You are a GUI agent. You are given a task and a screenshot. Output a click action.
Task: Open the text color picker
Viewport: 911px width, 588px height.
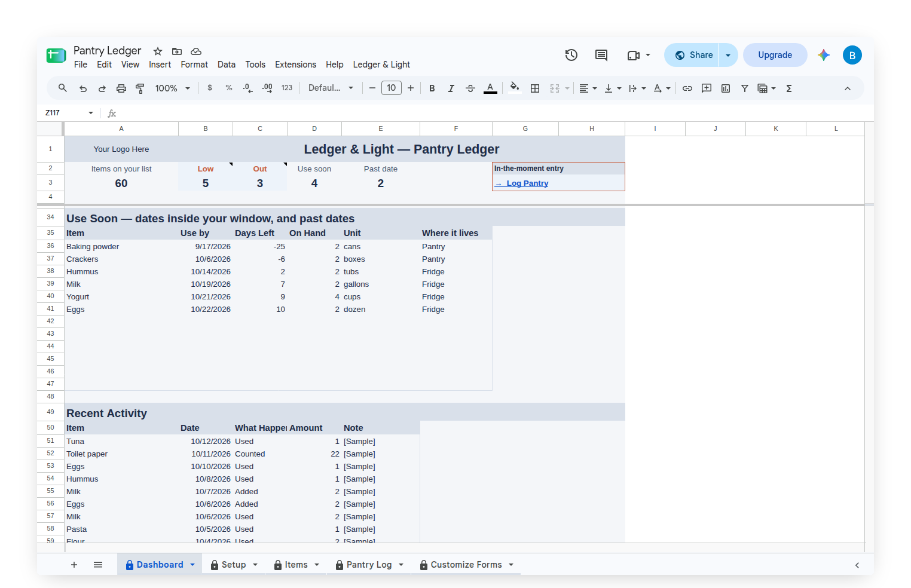click(x=490, y=88)
